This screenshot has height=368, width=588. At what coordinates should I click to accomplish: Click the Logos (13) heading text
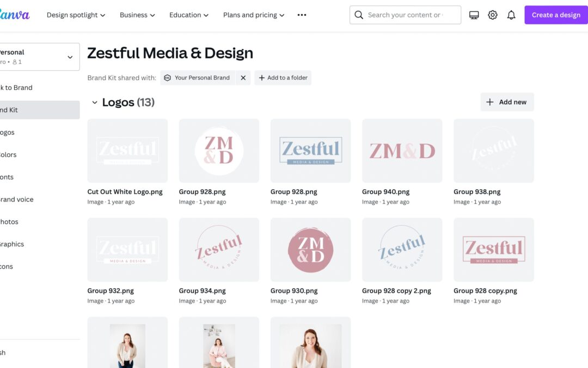[x=128, y=102]
